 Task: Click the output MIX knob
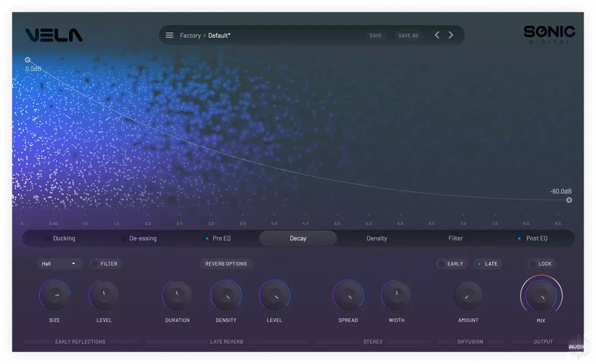pos(541,296)
